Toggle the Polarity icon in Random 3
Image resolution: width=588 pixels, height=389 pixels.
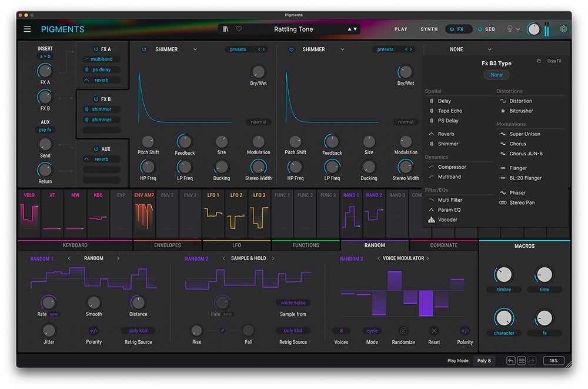tap(465, 331)
